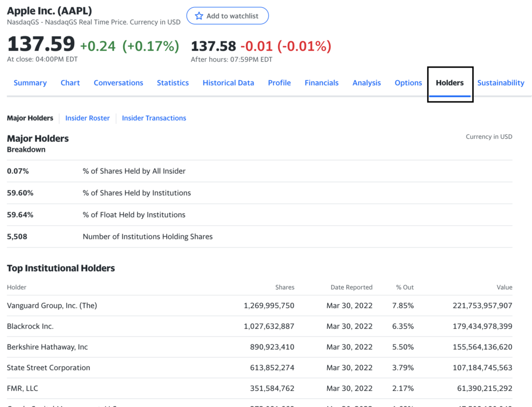Image resolution: width=532 pixels, height=407 pixels.
Task: Click the 59.64% float held value
Action: click(x=20, y=215)
